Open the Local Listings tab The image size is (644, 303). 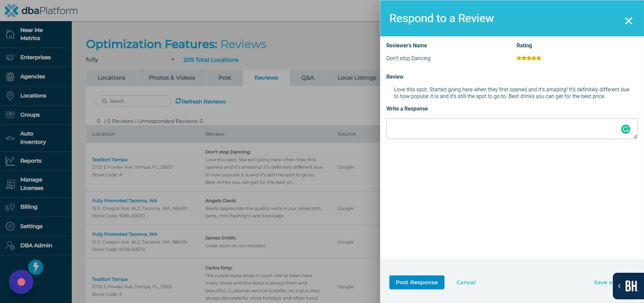point(357,78)
